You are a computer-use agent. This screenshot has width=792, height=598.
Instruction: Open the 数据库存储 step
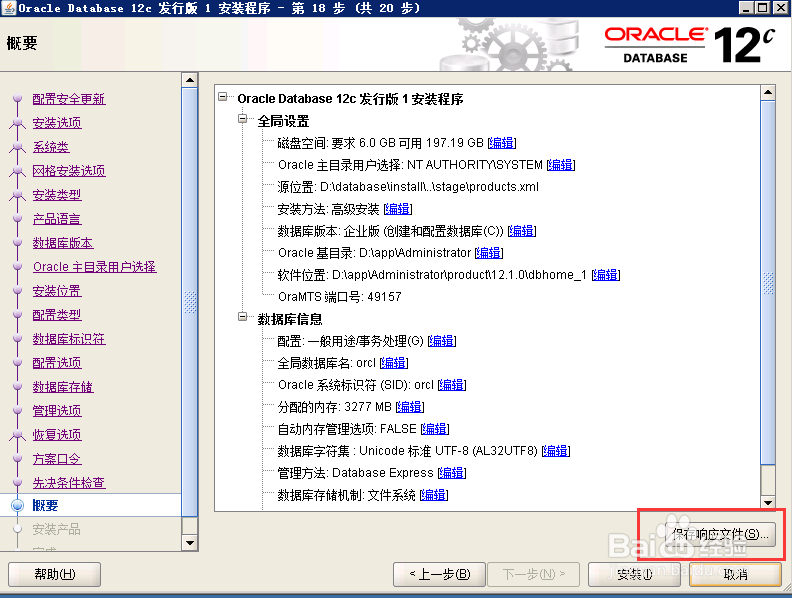(x=63, y=387)
